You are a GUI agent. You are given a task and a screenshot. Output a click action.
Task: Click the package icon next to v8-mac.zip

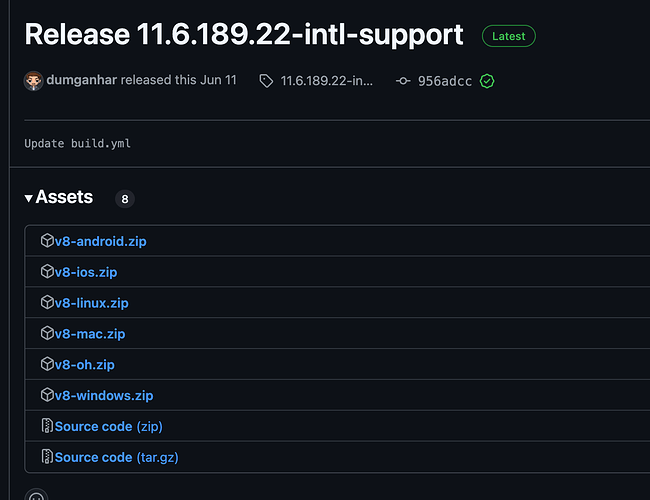[x=46, y=334]
